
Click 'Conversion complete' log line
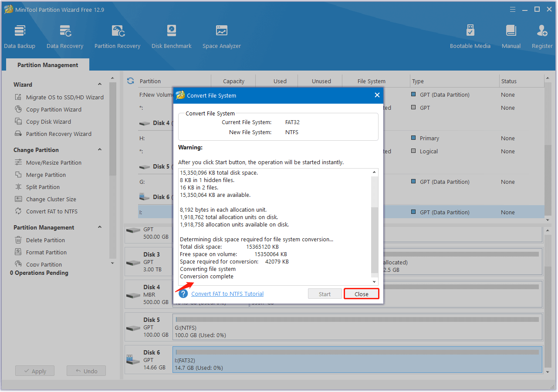pos(206,277)
